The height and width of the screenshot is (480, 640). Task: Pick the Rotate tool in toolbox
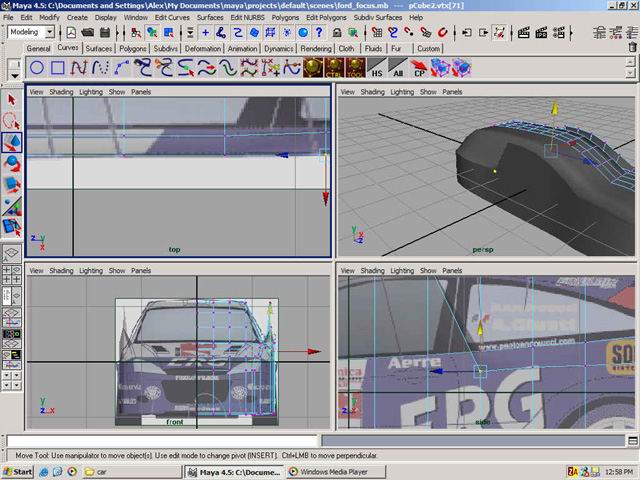click(x=12, y=163)
